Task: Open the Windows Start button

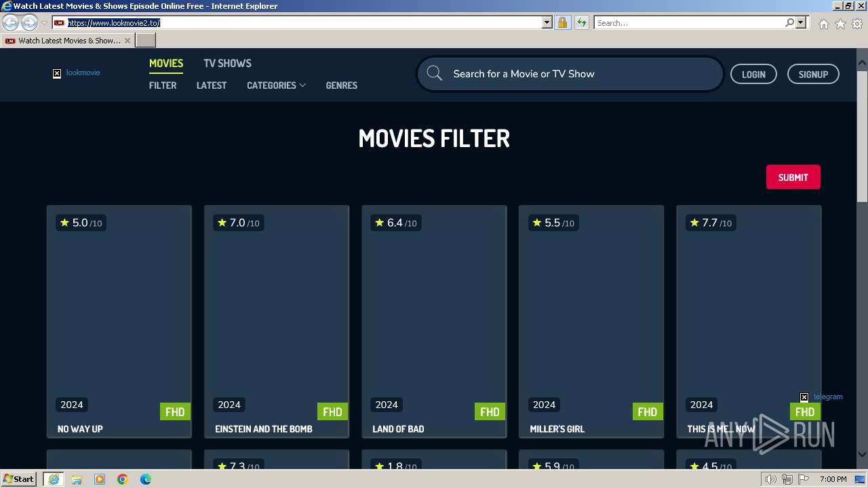Action: [18, 479]
